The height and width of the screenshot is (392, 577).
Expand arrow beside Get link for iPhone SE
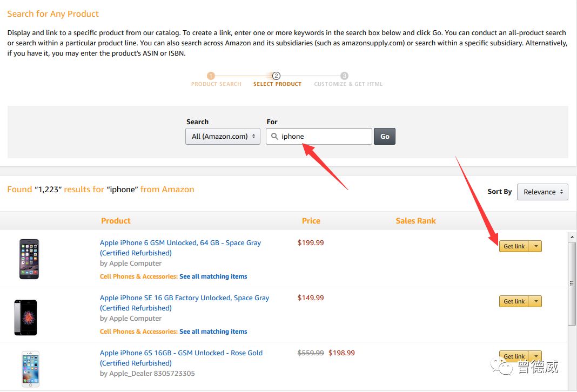pos(535,301)
